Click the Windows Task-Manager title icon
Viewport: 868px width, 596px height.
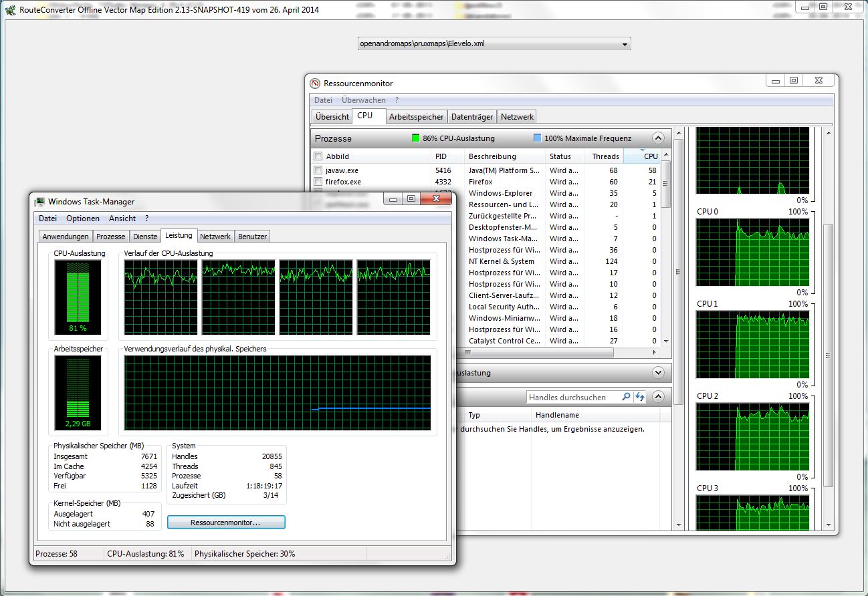(40, 202)
